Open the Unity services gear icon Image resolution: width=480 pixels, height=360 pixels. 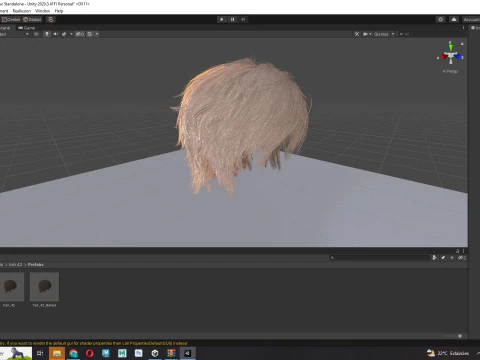[x=441, y=19]
